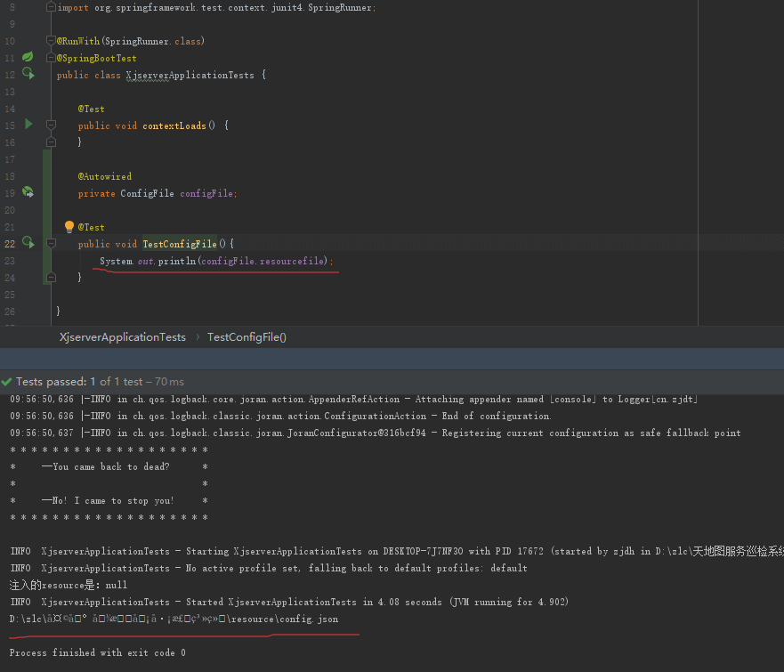The height and width of the screenshot is (672, 784).
Task: Click the closing fold marker of TestConfigFile
Action: pyautogui.click(x=51, y=278)
